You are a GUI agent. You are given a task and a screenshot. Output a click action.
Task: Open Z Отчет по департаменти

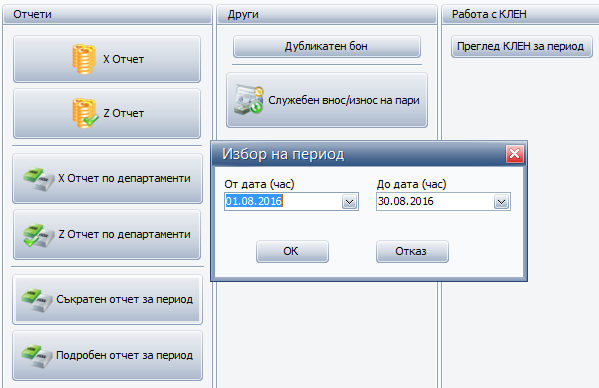pyautogui.click(x=107, y=234)
